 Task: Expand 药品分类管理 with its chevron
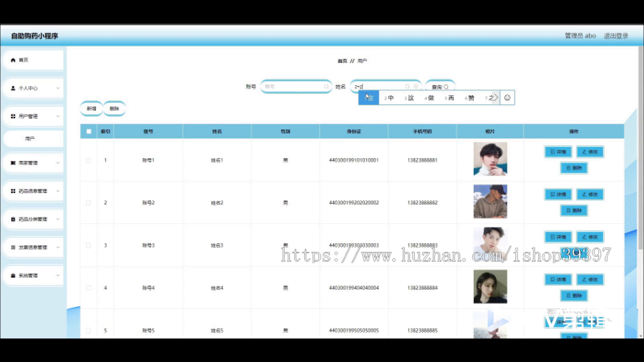58,219
